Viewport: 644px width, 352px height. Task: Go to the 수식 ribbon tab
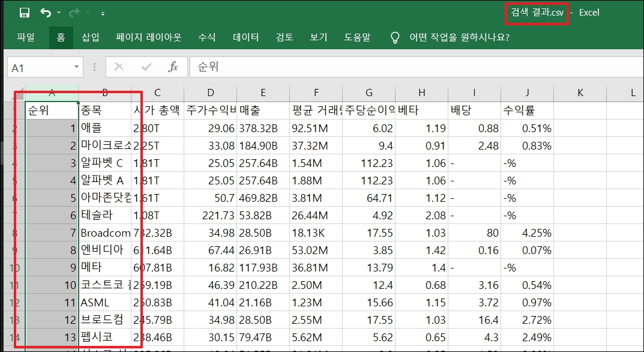point(206,37)
